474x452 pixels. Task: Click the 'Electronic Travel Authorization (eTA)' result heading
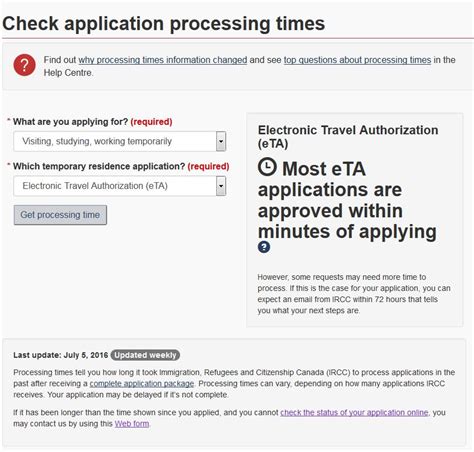click(348, 137)
